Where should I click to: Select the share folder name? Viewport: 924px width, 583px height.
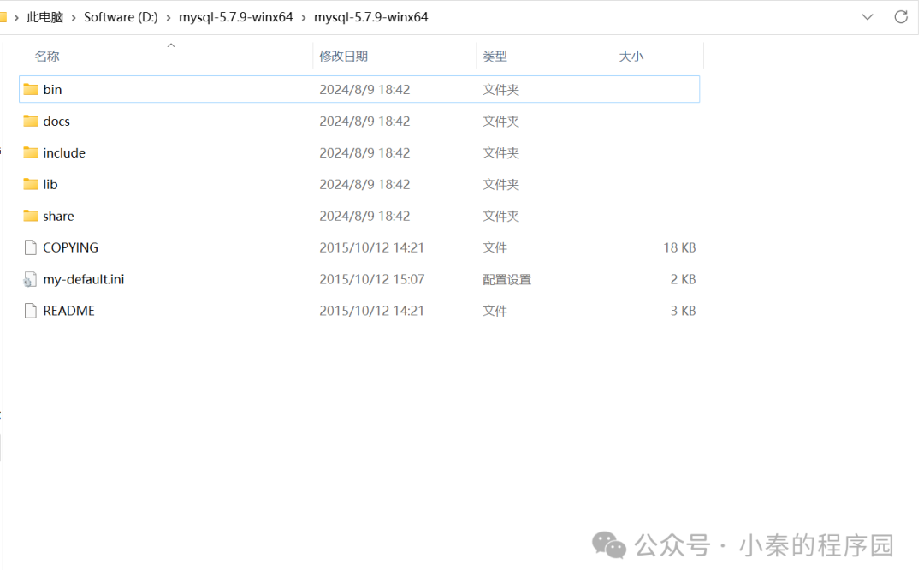coord(58,216)
